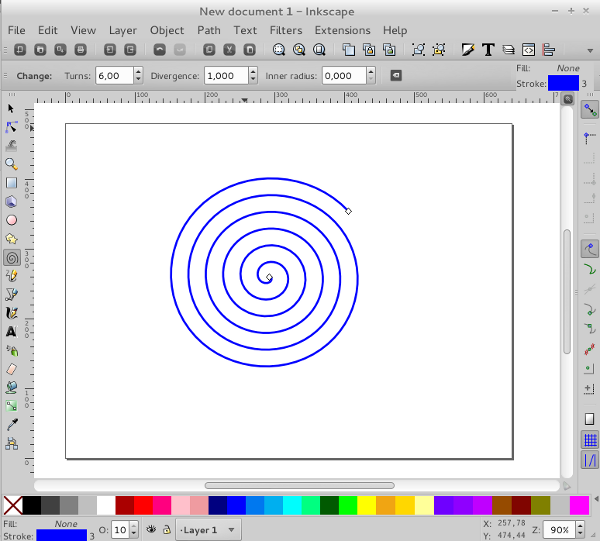
Task: Select the Eraser tool
Action: coord(11,369)
